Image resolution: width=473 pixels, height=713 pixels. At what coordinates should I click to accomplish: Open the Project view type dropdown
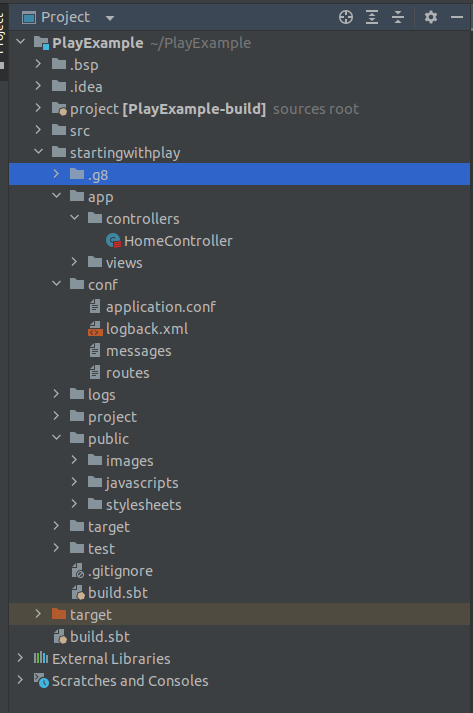click(x=110, y=18)
